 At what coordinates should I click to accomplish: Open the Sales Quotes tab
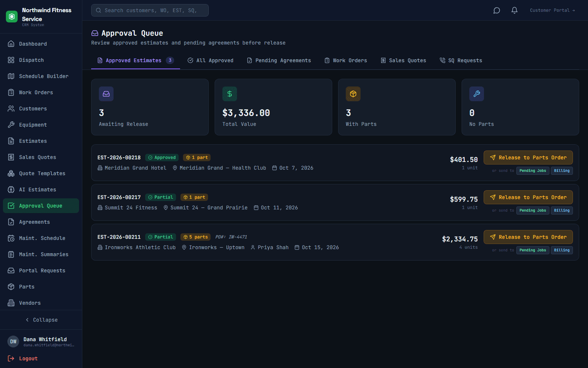[404, 60]
